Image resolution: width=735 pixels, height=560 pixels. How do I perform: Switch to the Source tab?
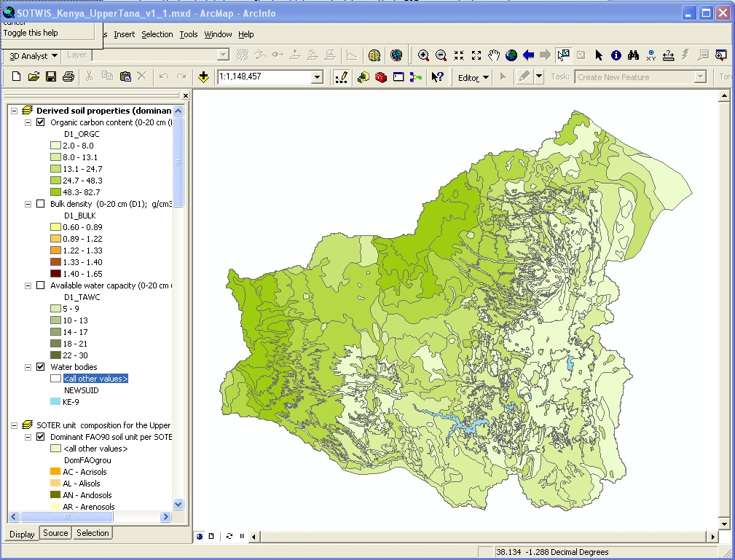pyautogui.click(x=55, y=533)
